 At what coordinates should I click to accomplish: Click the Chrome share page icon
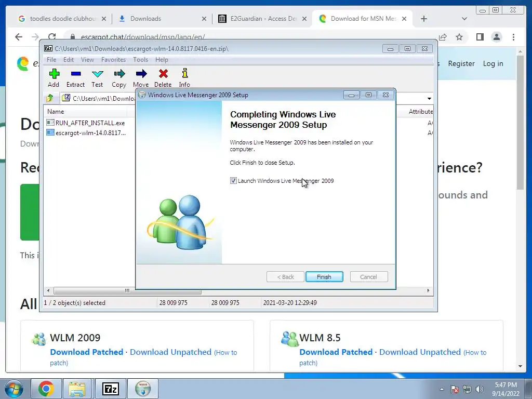point(443,37)
